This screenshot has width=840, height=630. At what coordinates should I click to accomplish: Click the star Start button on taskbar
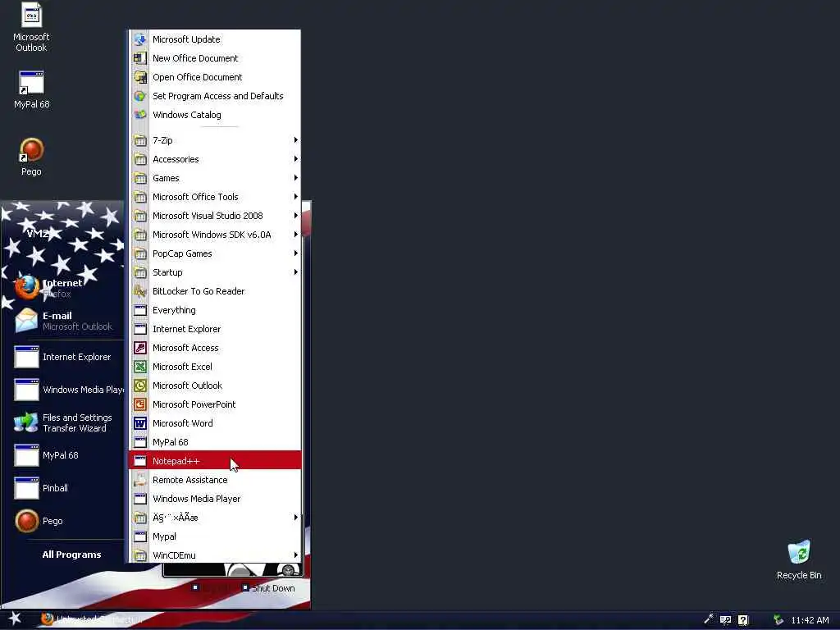click(x=15, y=619)
